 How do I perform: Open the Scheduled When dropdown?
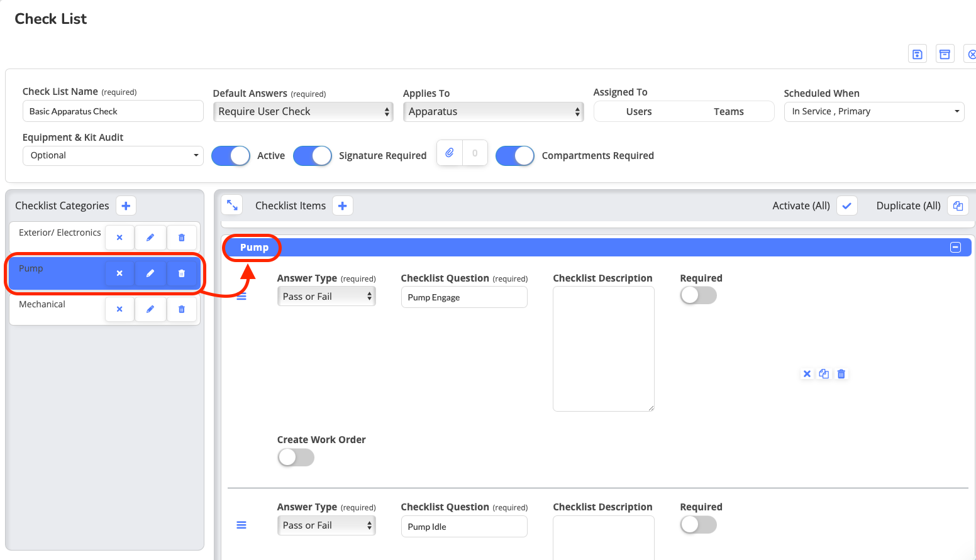coord(873,112)
